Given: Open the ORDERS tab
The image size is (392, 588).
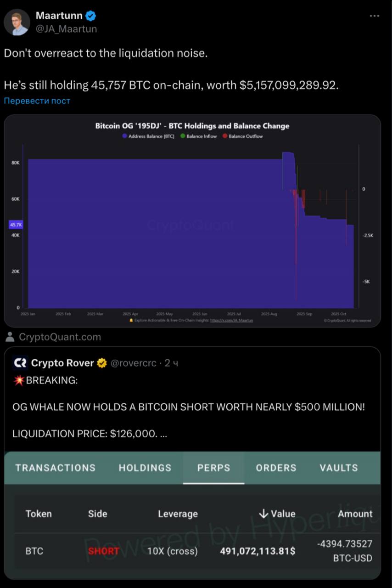Looking at the screenshot, I should 276,468.
